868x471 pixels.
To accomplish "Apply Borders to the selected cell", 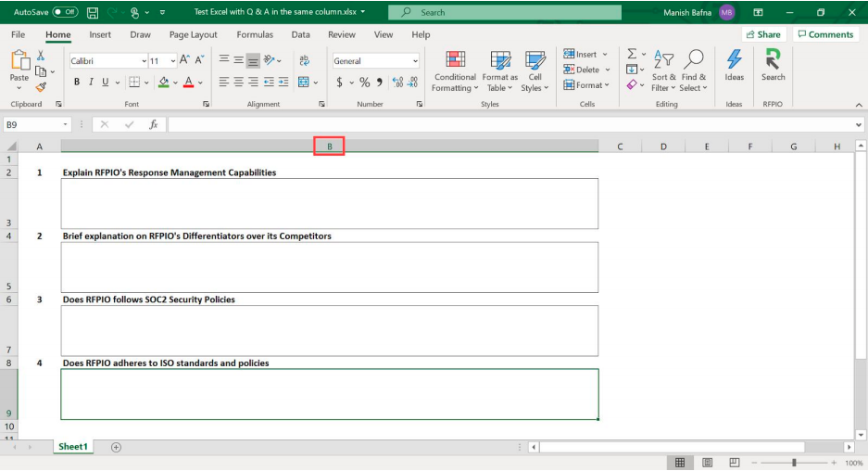I will (134, 82).
